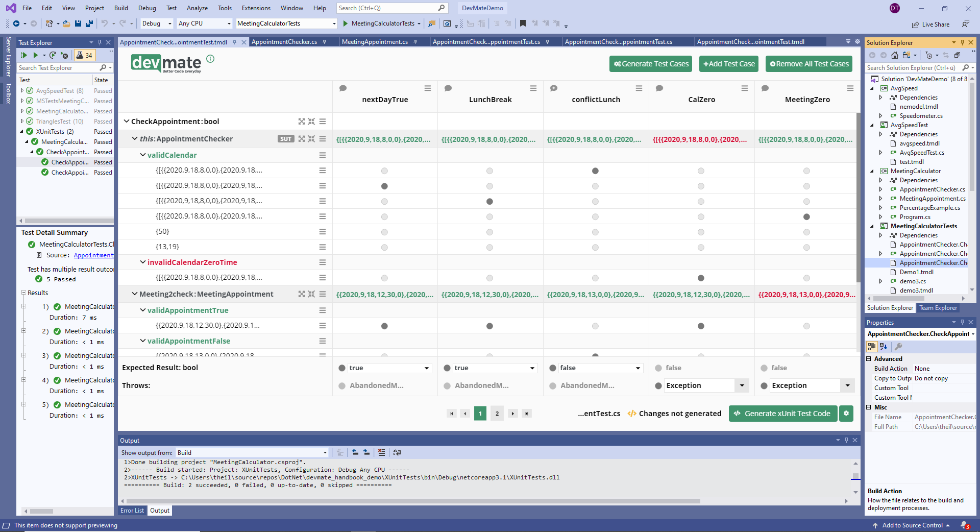Screen dimensions: 980x532
Task: Click the flask 34 tests filter button
Action: pos(84,55)
